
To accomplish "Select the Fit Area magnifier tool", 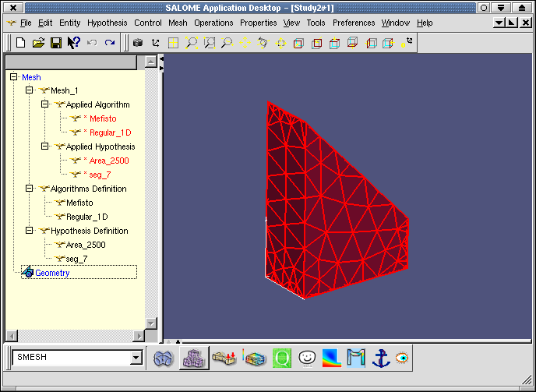I will pyautogui.click(x=192, y=43).
